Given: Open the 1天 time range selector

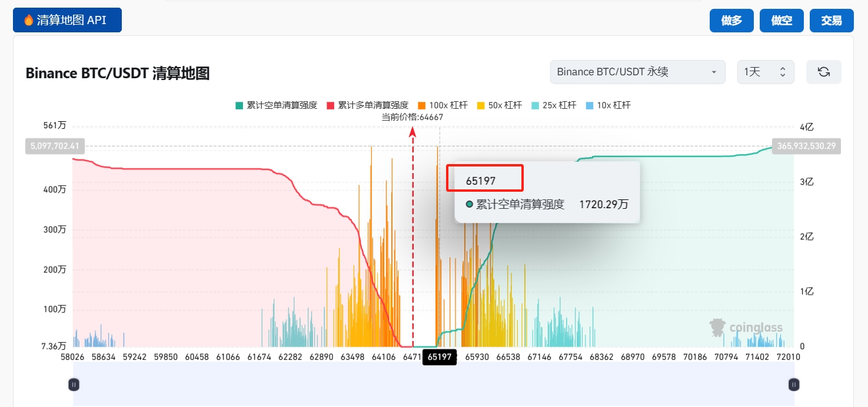Looking at the screenshot, I should [x=765, y=72].
